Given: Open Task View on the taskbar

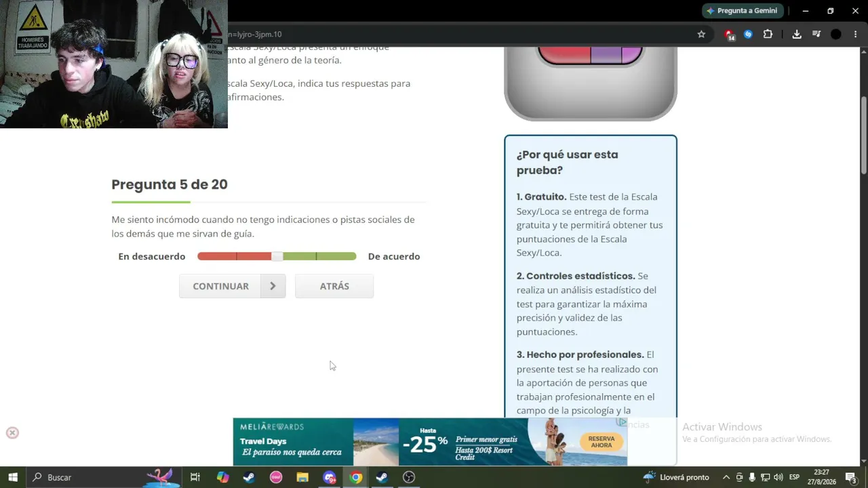Looking at the screenshot, I should [195, 477].
